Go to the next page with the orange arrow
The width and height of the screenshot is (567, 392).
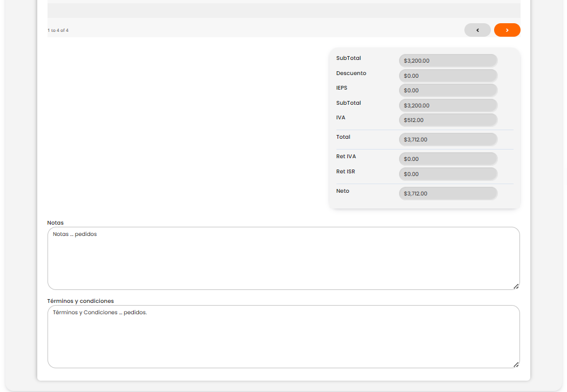(507, 30)
